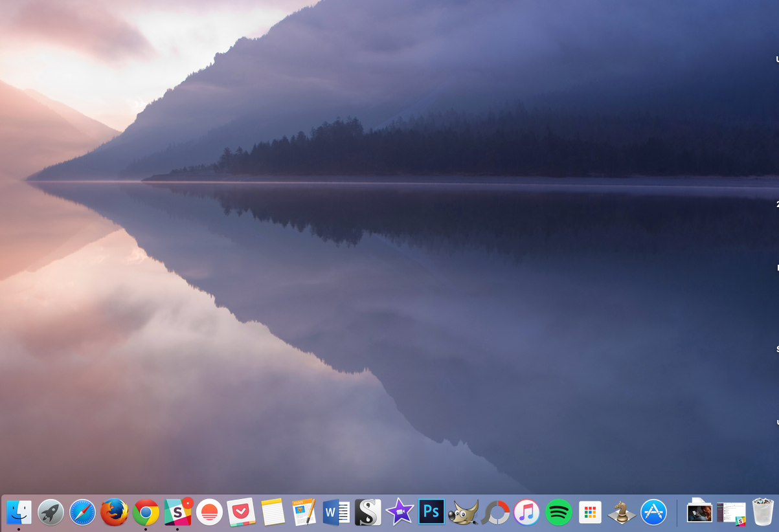Screen dimensions: 779x532
Task: Open iTunes music note icon
Action: [526, 513]
